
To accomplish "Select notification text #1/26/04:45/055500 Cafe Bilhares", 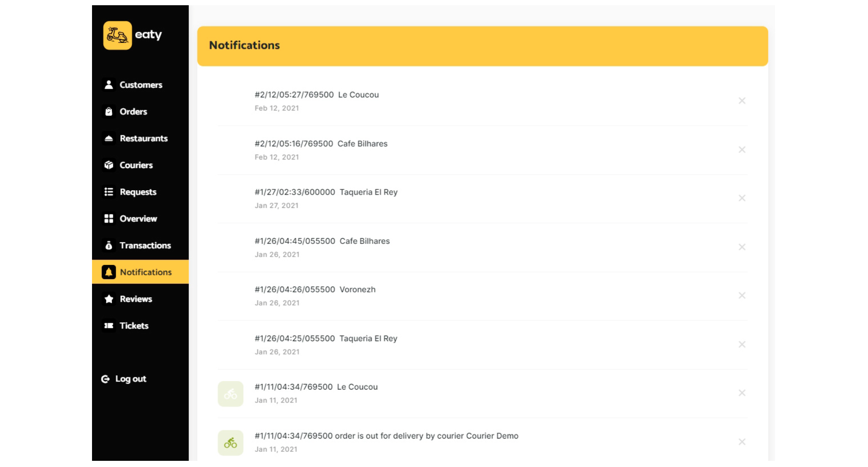I will pos(322,241).
